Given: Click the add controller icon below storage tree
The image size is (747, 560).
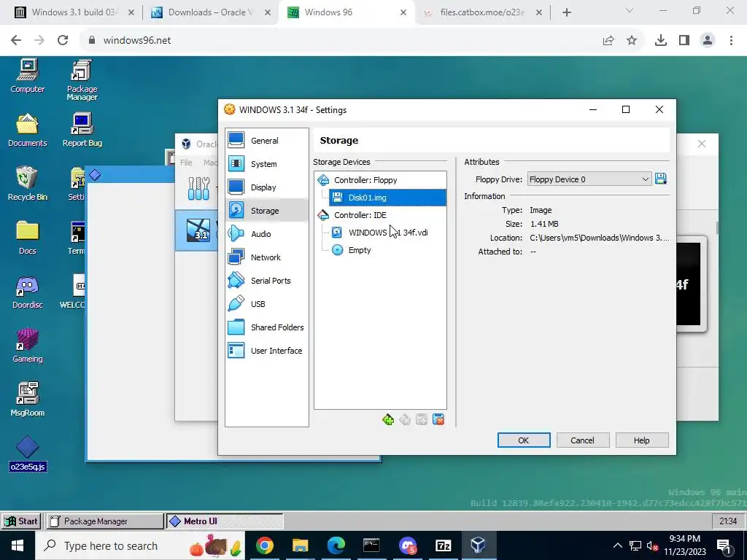Looking at the screenshot, I should tap(388, 419).
